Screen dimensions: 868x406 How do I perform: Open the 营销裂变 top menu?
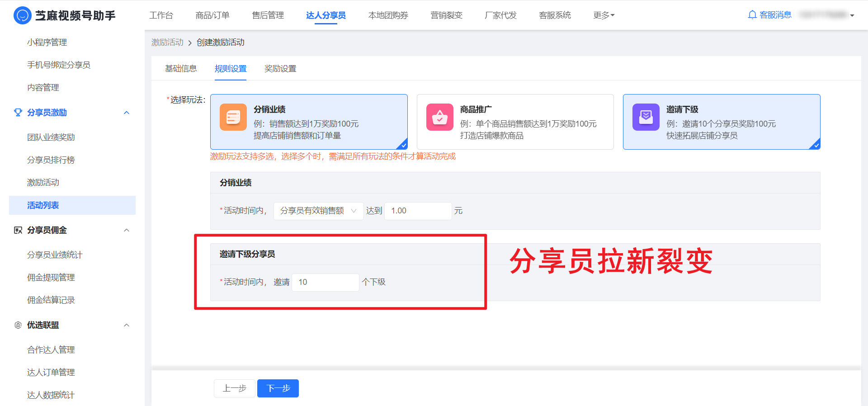coord(447,15)
